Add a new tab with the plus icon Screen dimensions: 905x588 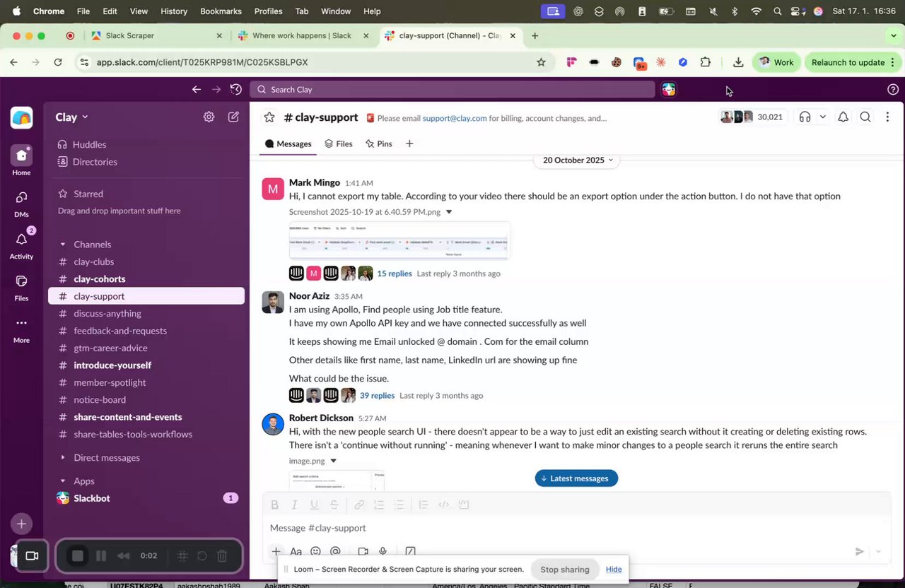pos(409,143)
